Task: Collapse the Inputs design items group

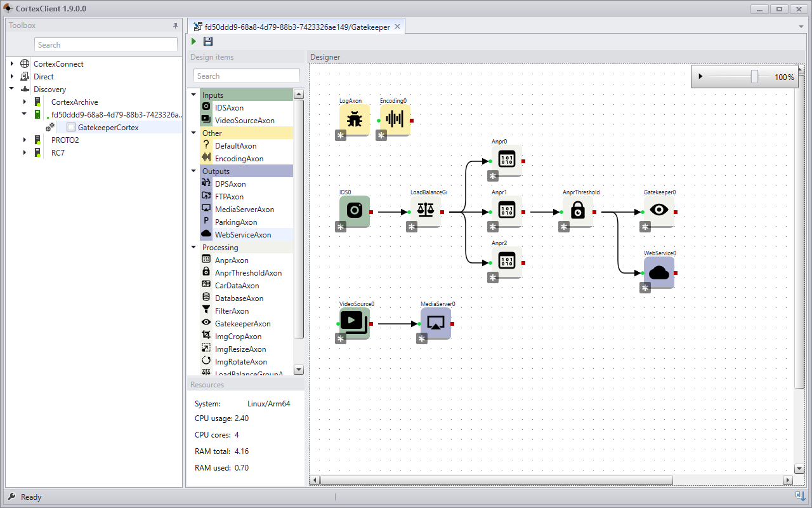Action: [x=194, y=95]
